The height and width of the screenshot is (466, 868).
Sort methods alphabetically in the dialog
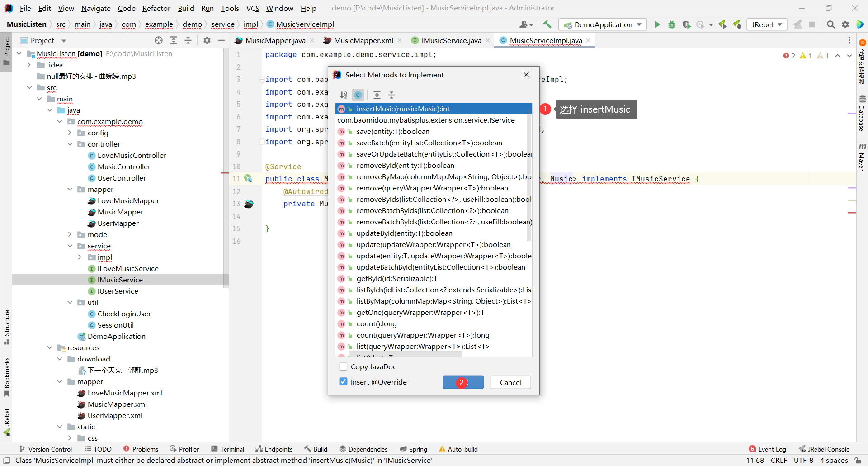344,95
